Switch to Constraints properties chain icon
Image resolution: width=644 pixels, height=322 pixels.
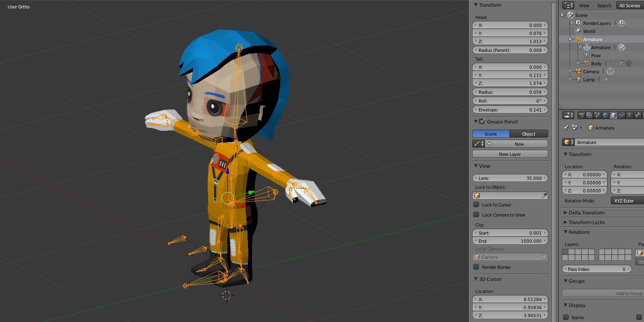click(x=621, y=115)
